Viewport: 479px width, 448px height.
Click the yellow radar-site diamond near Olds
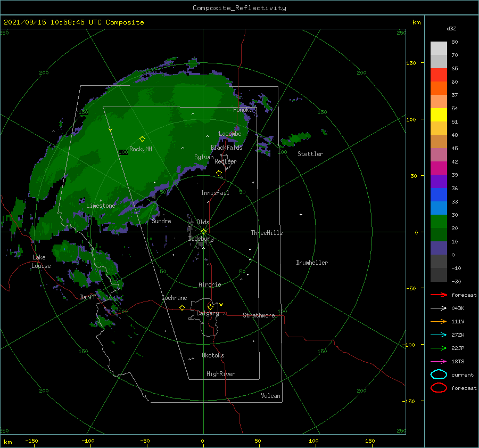(x=203, y=232)
